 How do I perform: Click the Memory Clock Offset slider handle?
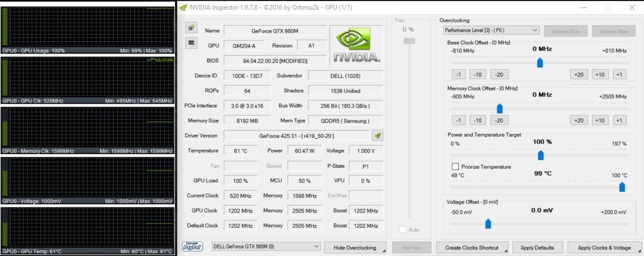[x=499, y=108]
